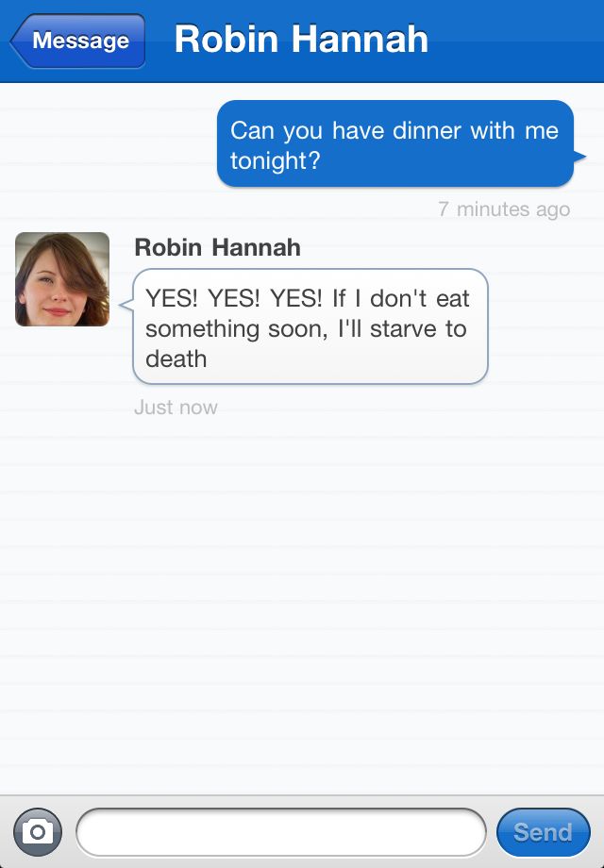Select the Robin Hannah header title

pyautogui.click(x=301, y=40)
